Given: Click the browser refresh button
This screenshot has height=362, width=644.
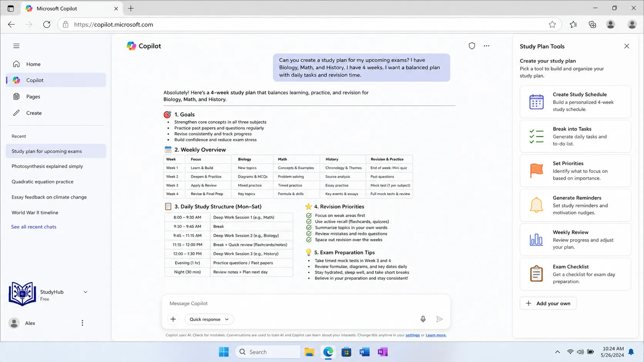Looking at the screenshot, I should pos(47,24).
